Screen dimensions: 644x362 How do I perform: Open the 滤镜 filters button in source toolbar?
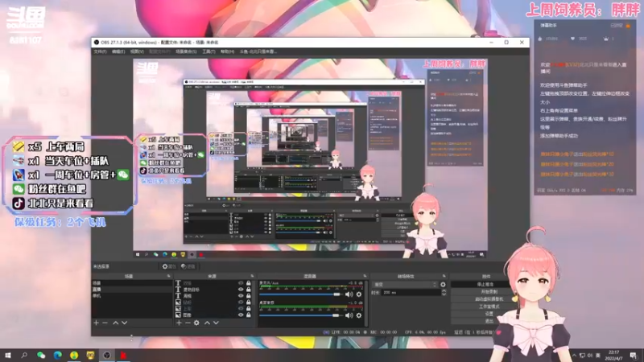point(188,266)
